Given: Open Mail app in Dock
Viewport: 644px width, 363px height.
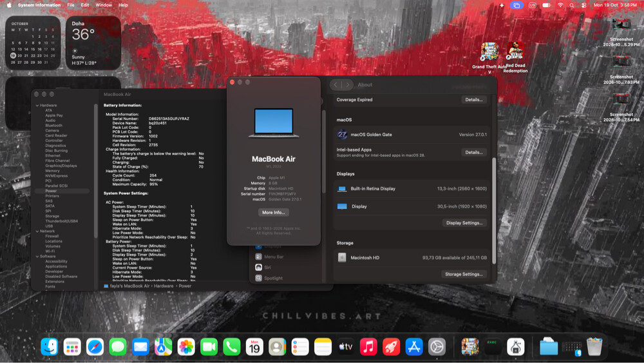Looking at the screenshot, I should pos(140,347).
